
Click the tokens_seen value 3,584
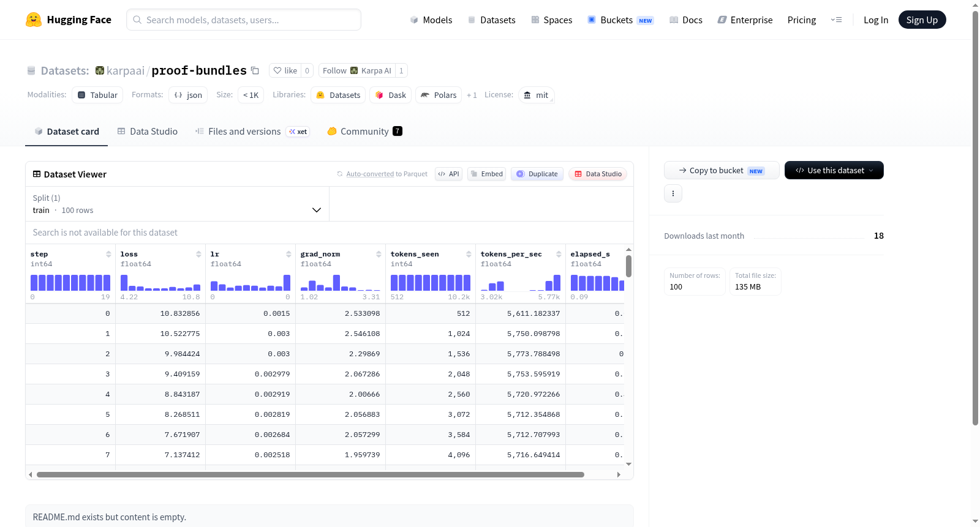(x=459, y=435)
